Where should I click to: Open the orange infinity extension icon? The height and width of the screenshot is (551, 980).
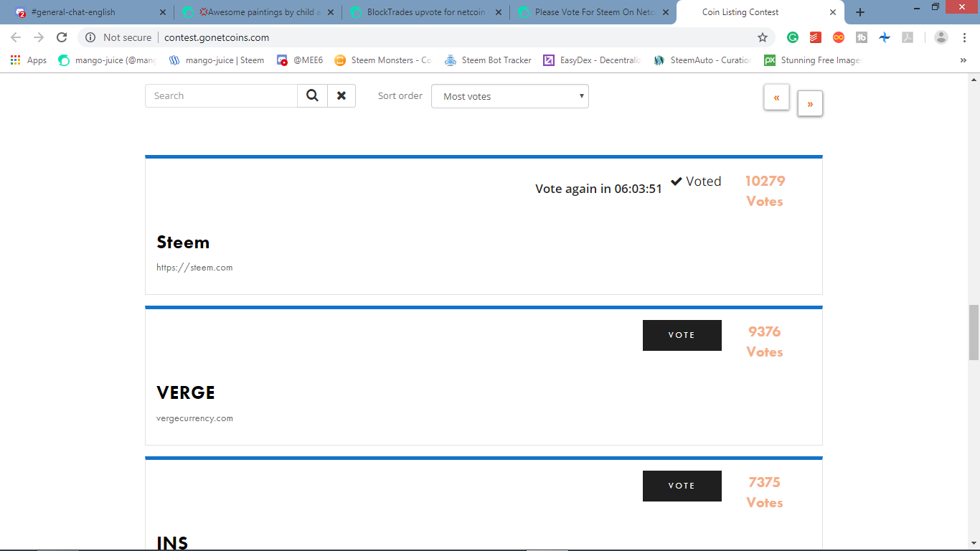coord(839,37)
